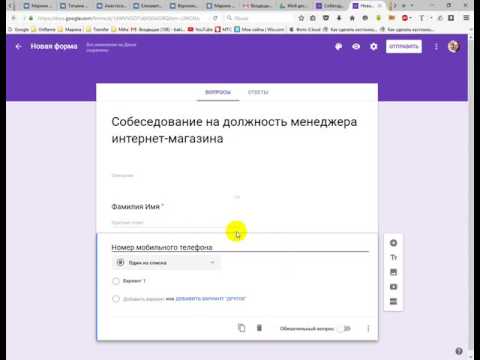Open the Transfer bookmark folder
Image resolution: width=480 pixels, height=360 pixels.
coord(98,29)
